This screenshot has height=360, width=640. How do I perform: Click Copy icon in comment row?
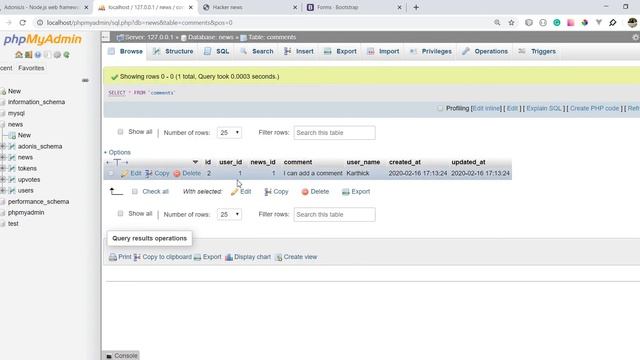[149, 173]
